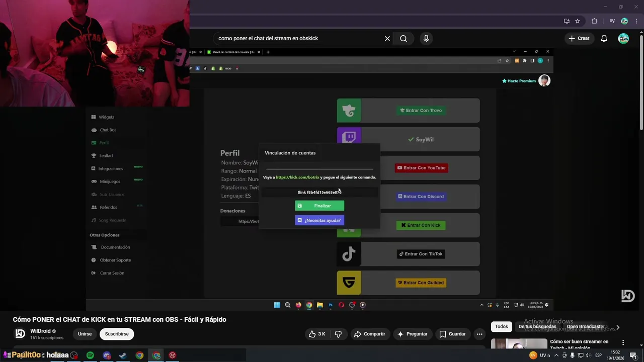Click the !link command code text
The image size is (644, 362).
(319, 192)
